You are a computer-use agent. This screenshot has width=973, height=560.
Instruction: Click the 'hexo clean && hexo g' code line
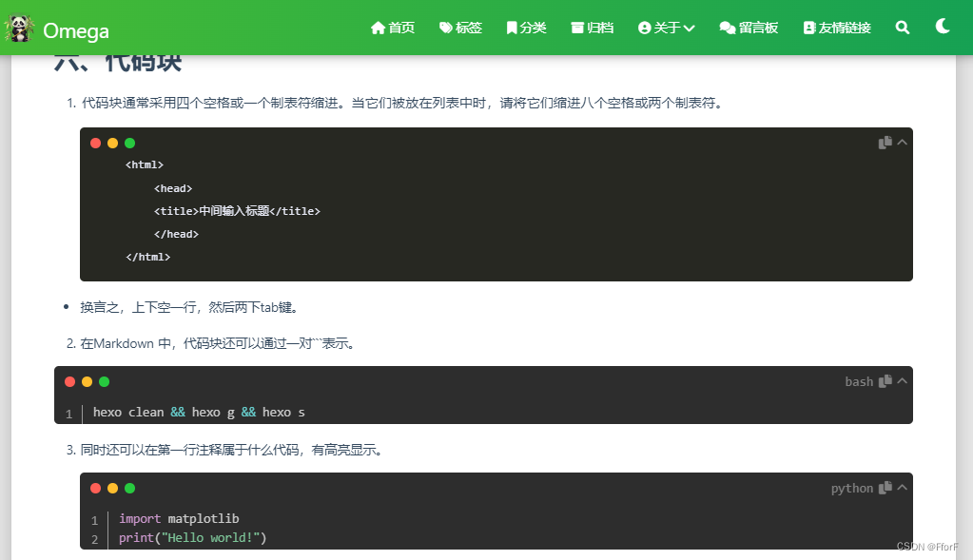[x=199, y=413]
